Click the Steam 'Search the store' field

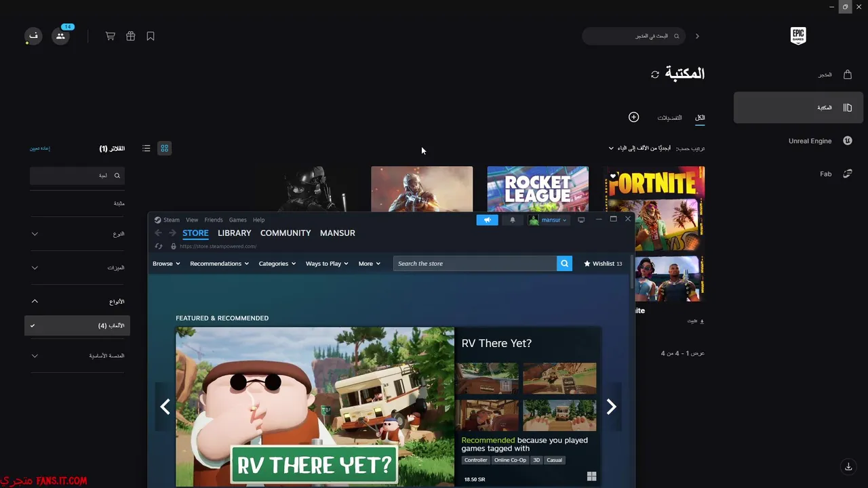coord(475,264)
